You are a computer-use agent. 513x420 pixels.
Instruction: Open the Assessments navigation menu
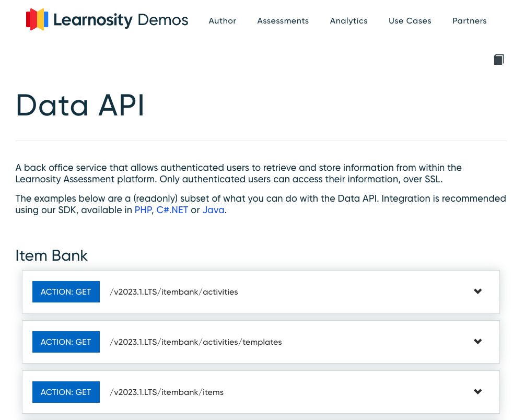pyautogui.click(x=283, y=21)
